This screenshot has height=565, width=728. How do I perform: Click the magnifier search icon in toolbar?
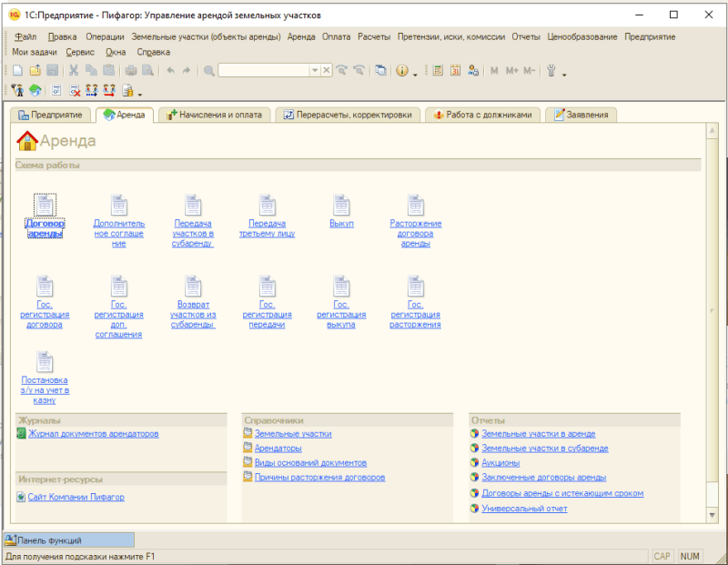pos(209,70)
